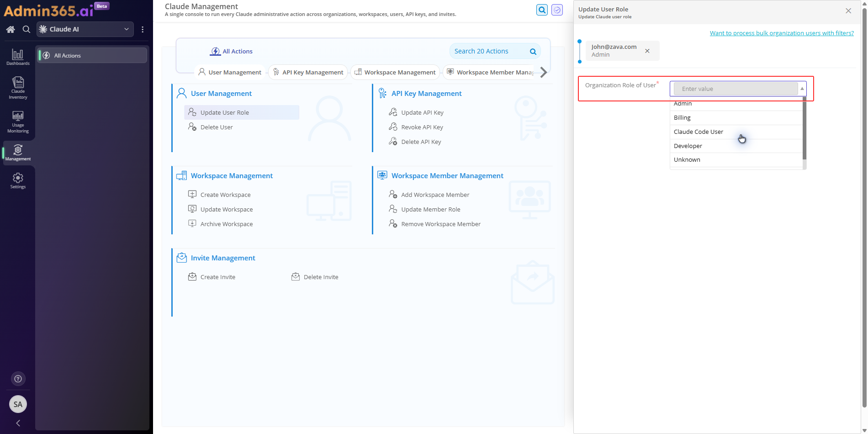Click the All Actions heading

point(231,51)
